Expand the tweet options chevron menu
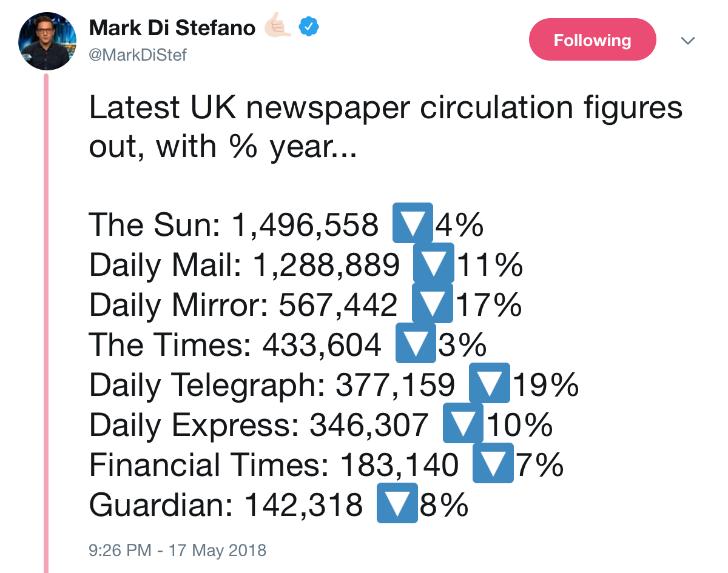The image size is (728, 573). click(687, 41)
